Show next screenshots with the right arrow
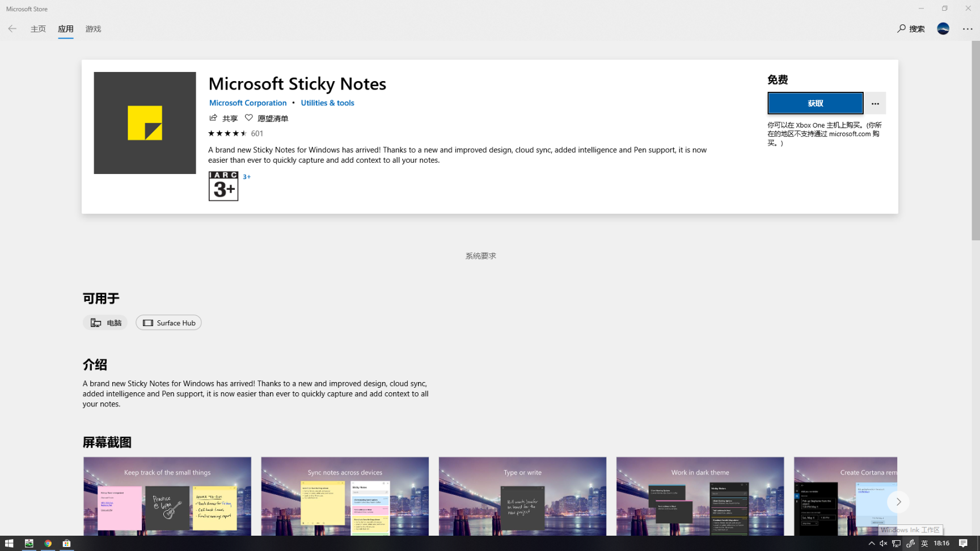980x551 pixels. (898, 502)
